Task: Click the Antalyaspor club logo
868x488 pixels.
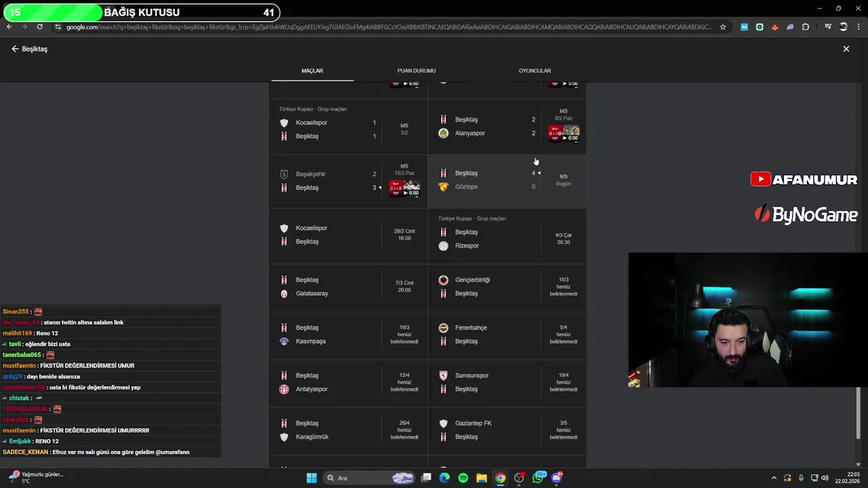Action: click(284, 389)
